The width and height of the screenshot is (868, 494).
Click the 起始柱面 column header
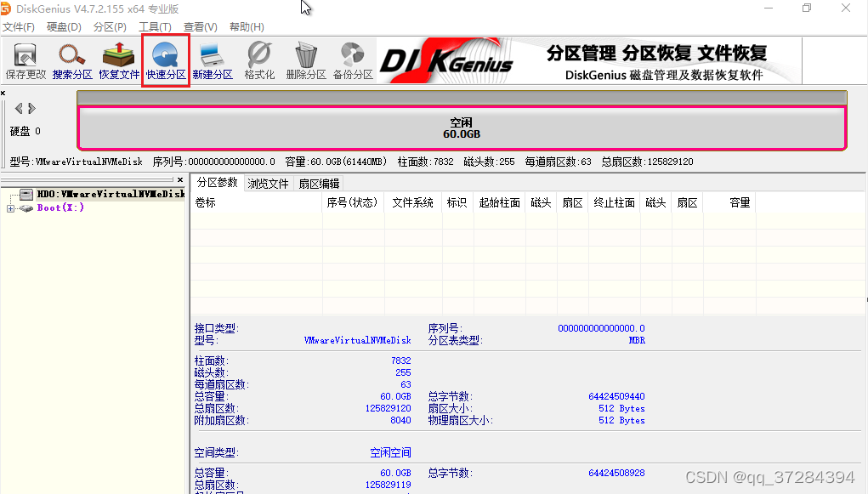(499, 202)
